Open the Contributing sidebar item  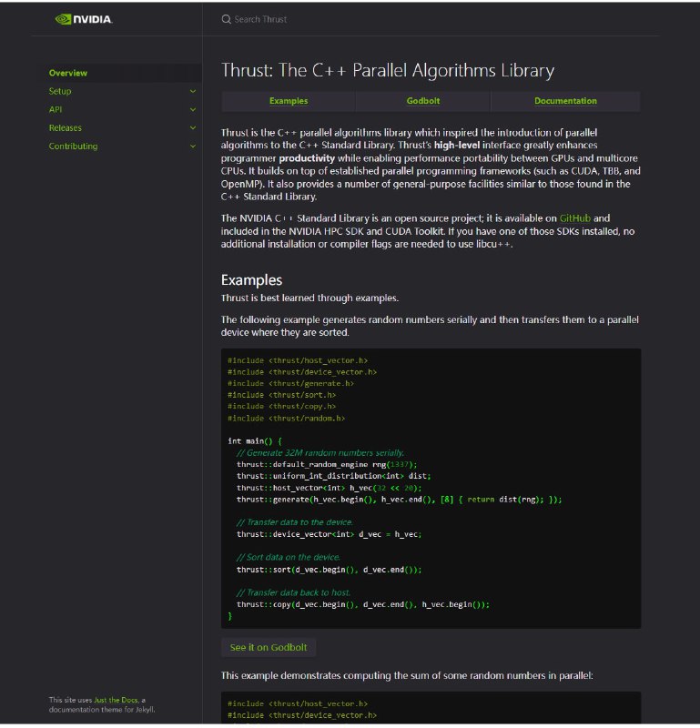pyautogui.click(x=73, y=146)
